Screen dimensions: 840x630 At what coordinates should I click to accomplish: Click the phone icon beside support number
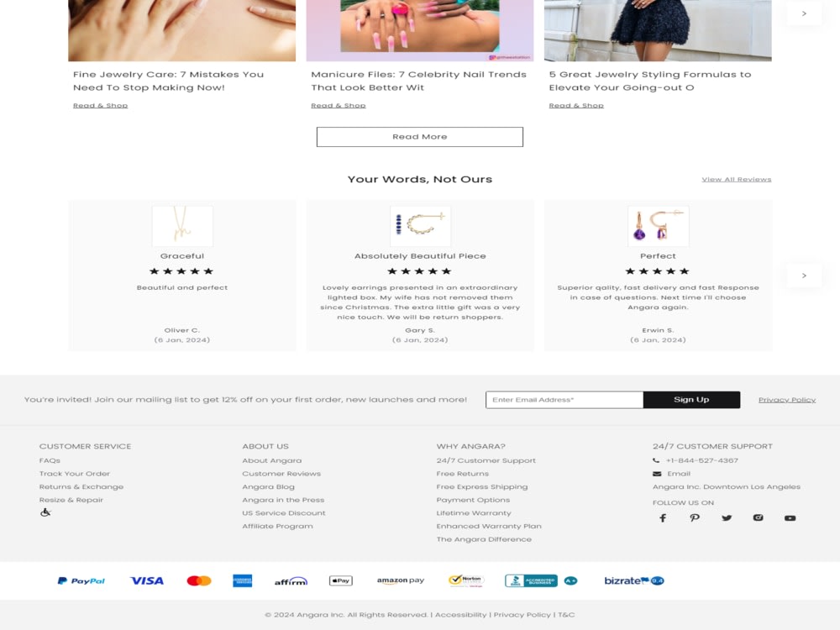pyautogui.click(x=656, y=460)
